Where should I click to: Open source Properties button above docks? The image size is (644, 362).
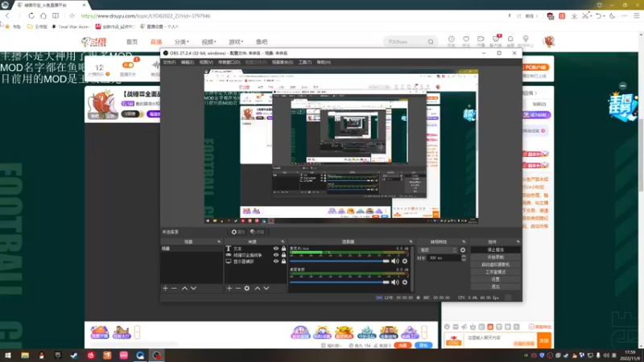tap(237, 232)
